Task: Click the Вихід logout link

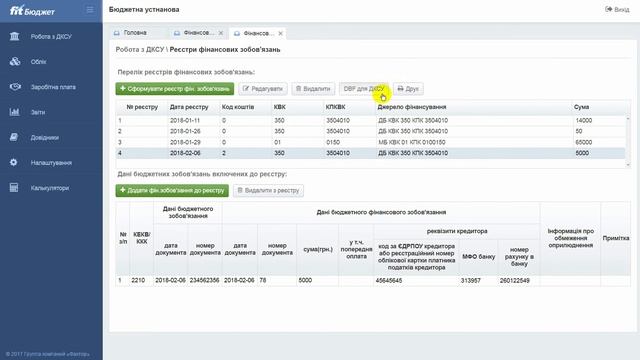Action: 617,9
